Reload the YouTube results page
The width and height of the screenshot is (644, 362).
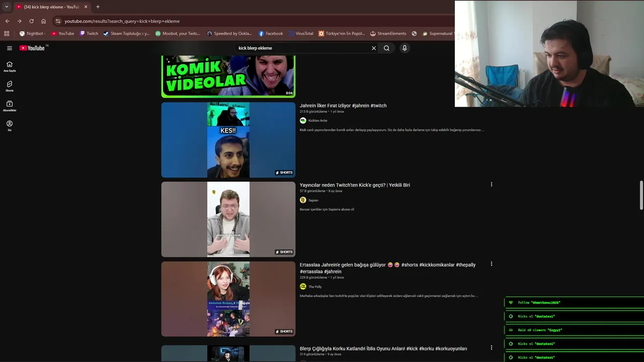[x=31, y=21]
